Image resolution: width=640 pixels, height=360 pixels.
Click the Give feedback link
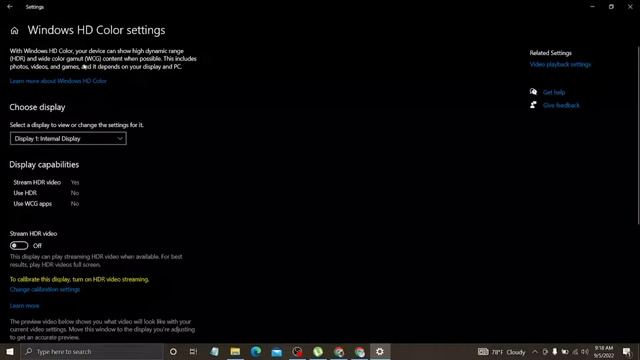point(561,105)
